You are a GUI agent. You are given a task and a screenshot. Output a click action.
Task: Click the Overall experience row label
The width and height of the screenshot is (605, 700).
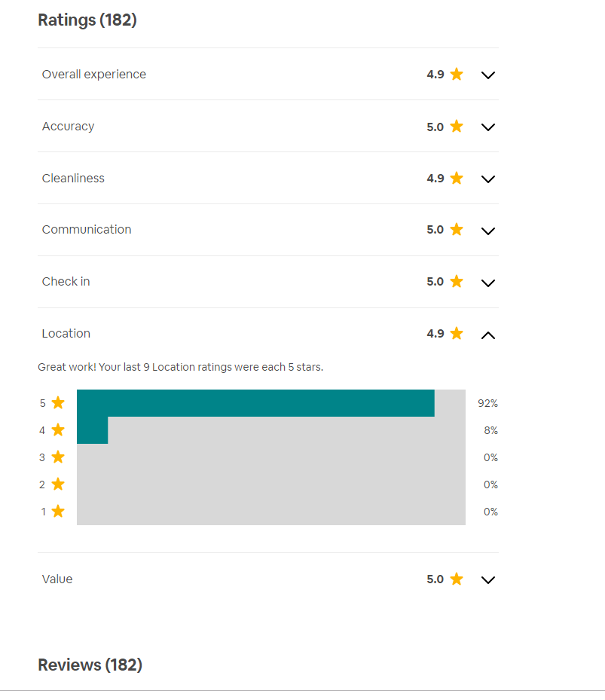click(94, 75)
